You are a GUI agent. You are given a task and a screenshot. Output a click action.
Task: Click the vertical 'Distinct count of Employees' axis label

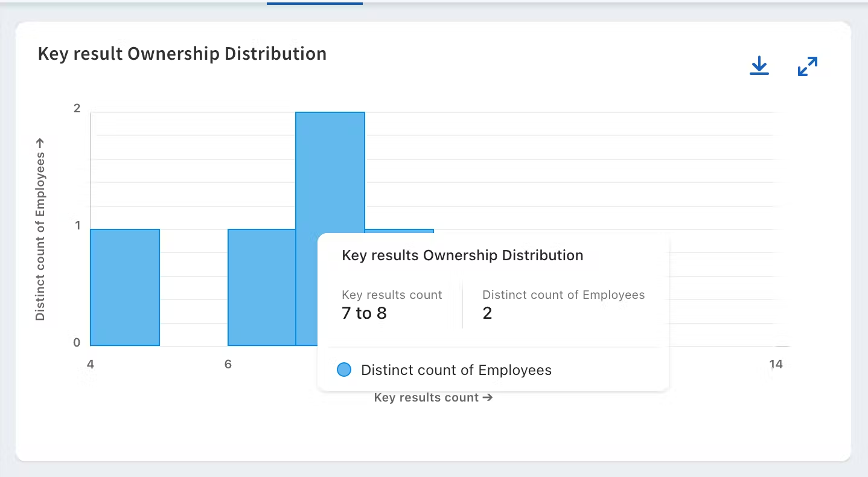point(40,229)
